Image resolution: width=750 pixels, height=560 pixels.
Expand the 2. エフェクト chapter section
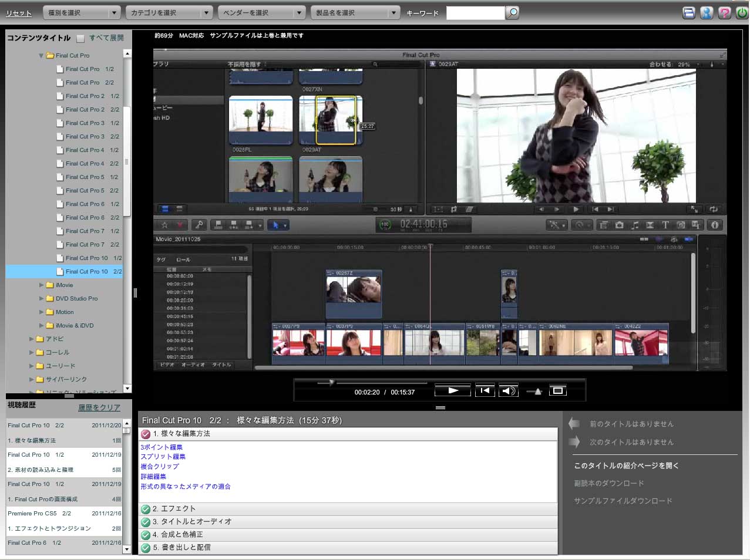pos(174,509)
